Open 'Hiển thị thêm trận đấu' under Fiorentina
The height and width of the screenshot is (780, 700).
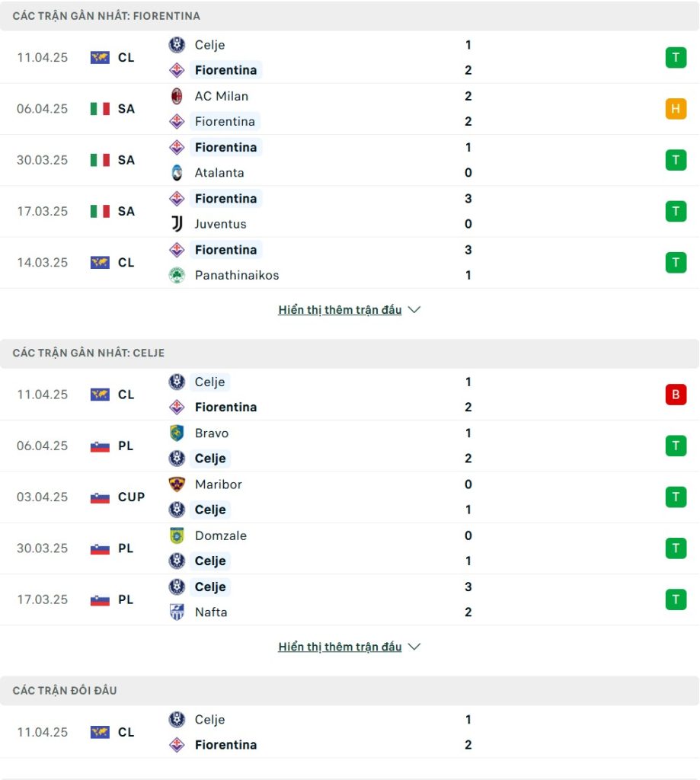(x=340, y=310)
